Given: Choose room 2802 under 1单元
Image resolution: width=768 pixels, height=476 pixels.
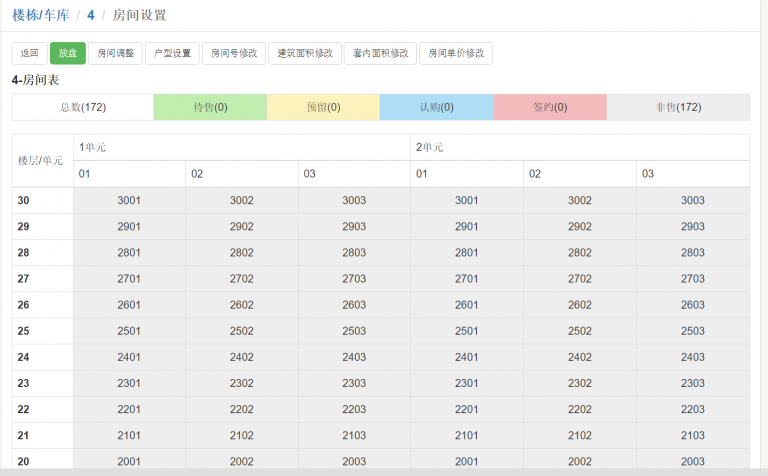Looking at the screenshot, I should click(242, 252).
